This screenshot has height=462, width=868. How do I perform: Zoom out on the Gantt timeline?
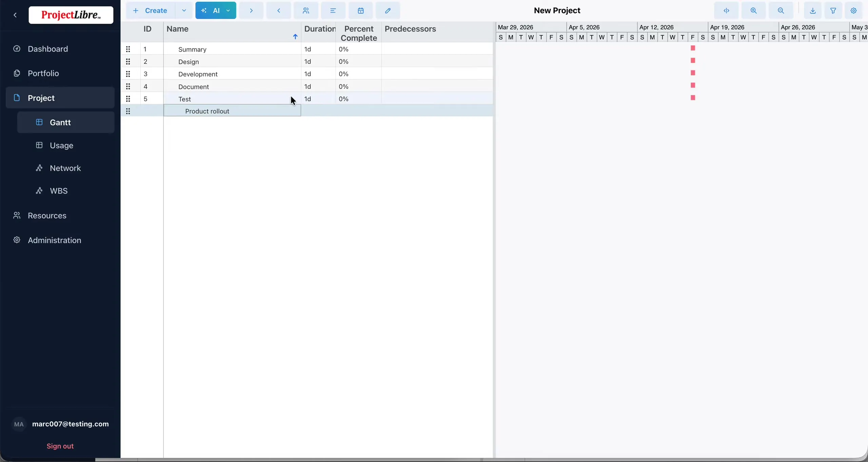click(781, 11)
